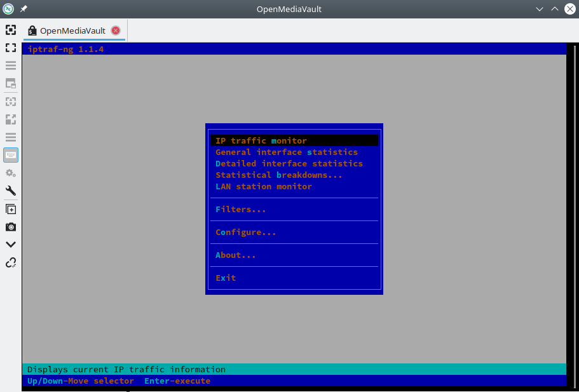Click the pin icon in title bar

pos(24,9)
